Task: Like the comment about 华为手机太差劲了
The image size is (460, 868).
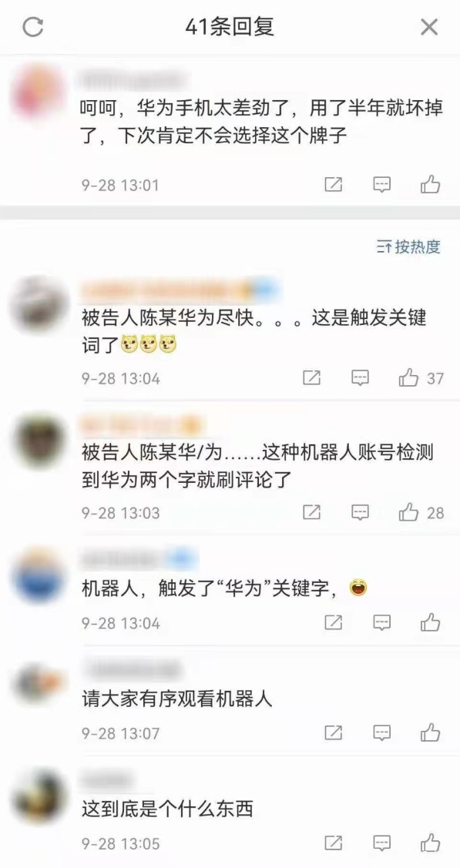Action: [x=430, y=184]
